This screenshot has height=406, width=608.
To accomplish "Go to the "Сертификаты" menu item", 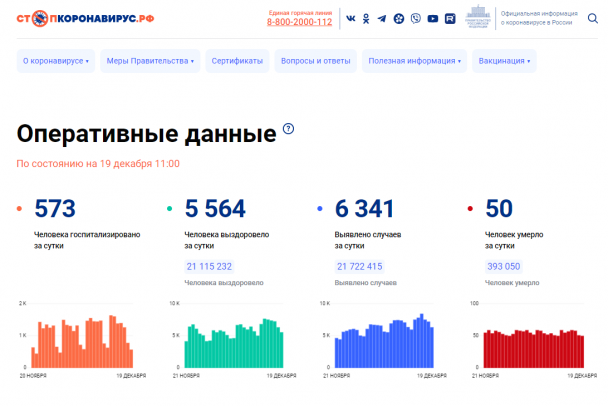I will pyautogui.click(x=237, y=61).
